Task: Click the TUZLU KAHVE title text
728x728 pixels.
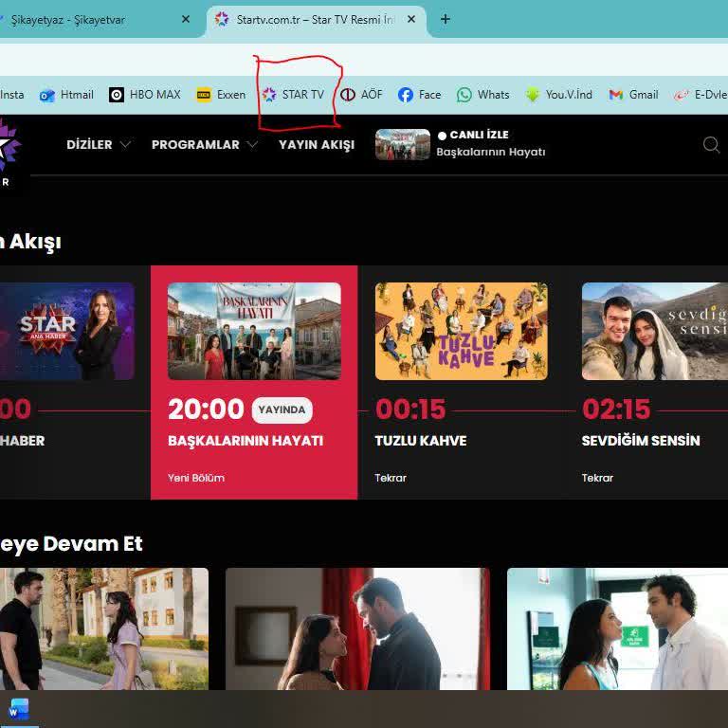Action: click(421, 441)
